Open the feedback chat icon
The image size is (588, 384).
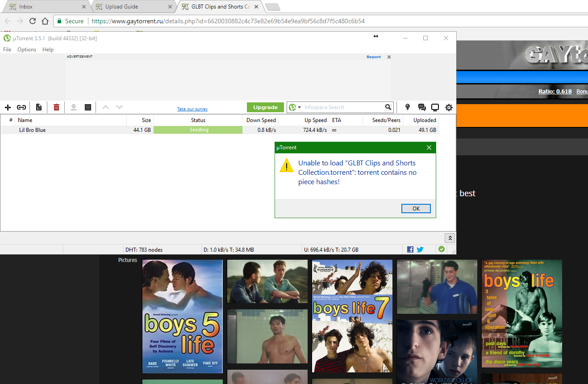pos(421,107)
